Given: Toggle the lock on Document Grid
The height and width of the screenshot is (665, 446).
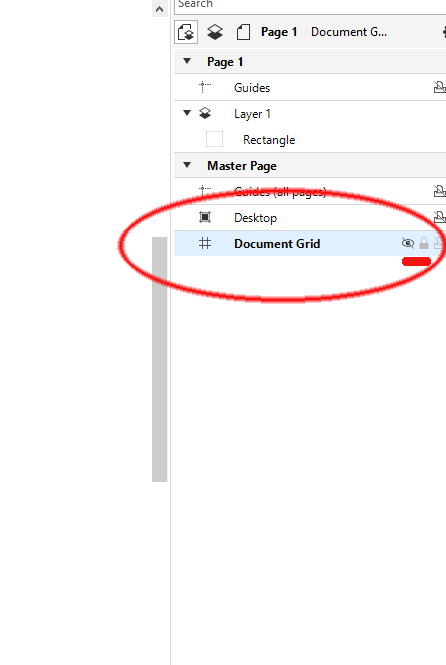Looking at the screenshot, I should click(x=424, y=243).
